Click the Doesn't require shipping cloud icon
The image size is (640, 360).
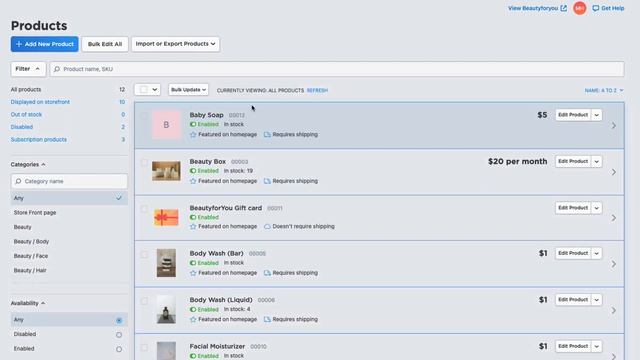[x=267, y=227]
